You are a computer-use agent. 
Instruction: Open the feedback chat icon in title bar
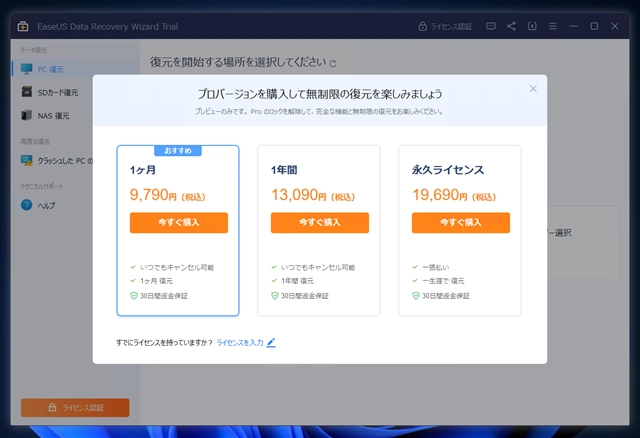[x=491, y=27]
